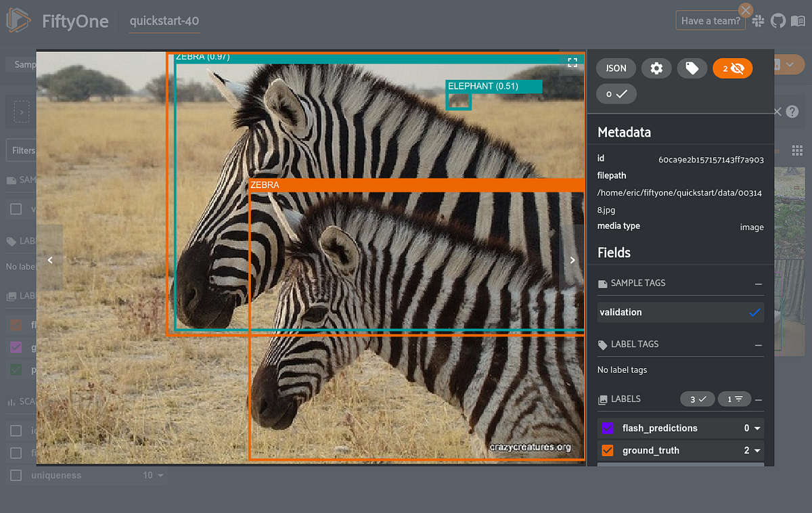Open the settings gear in the sample panel

(x=656, y=68)
